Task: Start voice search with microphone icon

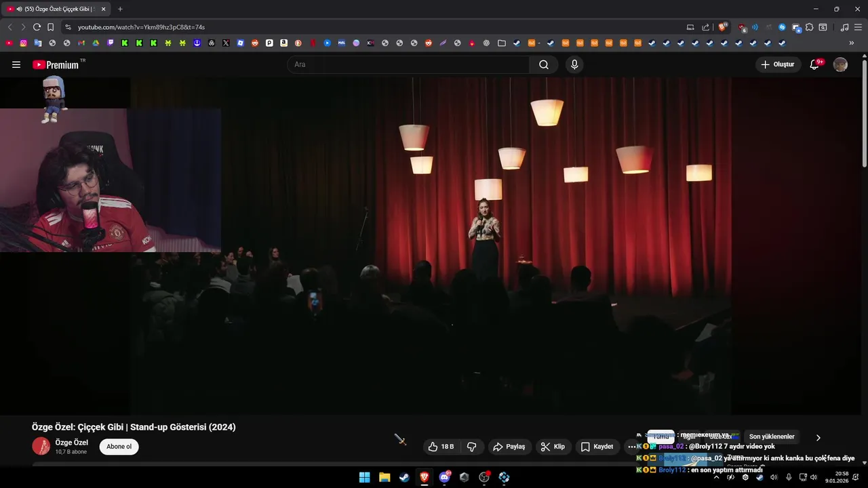Action: tap(574, 64)
